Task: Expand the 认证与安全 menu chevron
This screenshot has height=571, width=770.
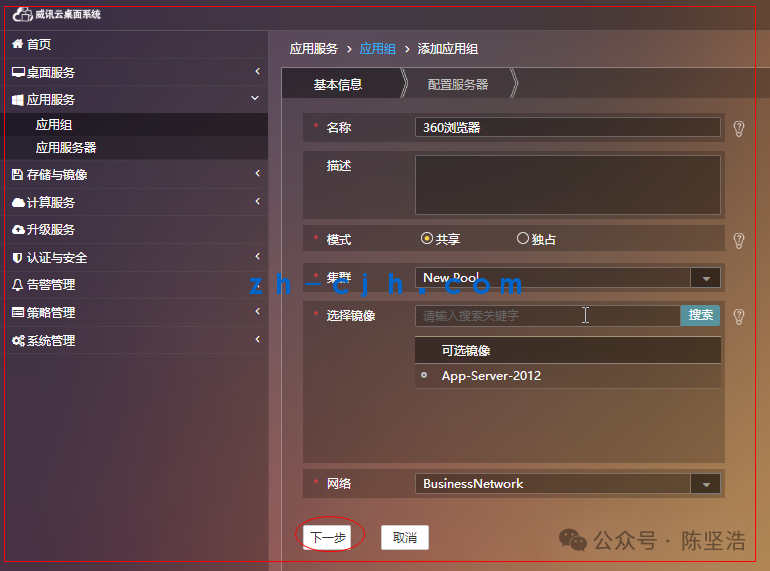Action: (x=257, y=256)
